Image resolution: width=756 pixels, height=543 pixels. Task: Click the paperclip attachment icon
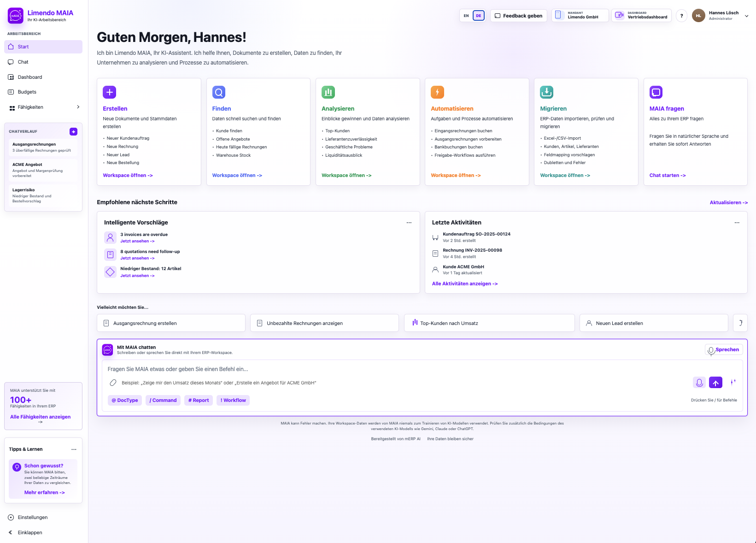point(113,383)
